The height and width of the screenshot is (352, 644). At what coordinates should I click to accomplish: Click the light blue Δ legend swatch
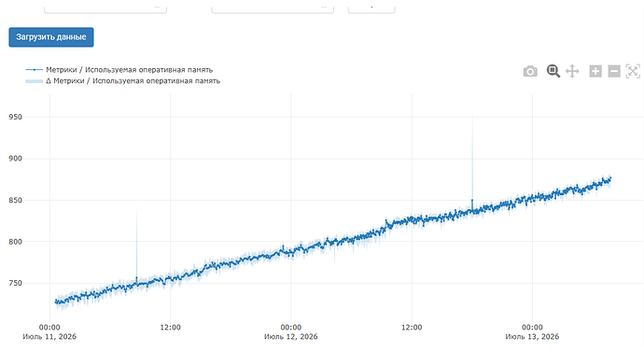[x=35, y=81]
